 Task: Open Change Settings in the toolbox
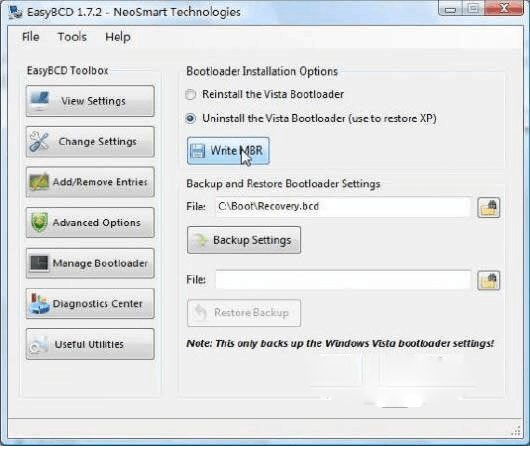tap(90, 141)
